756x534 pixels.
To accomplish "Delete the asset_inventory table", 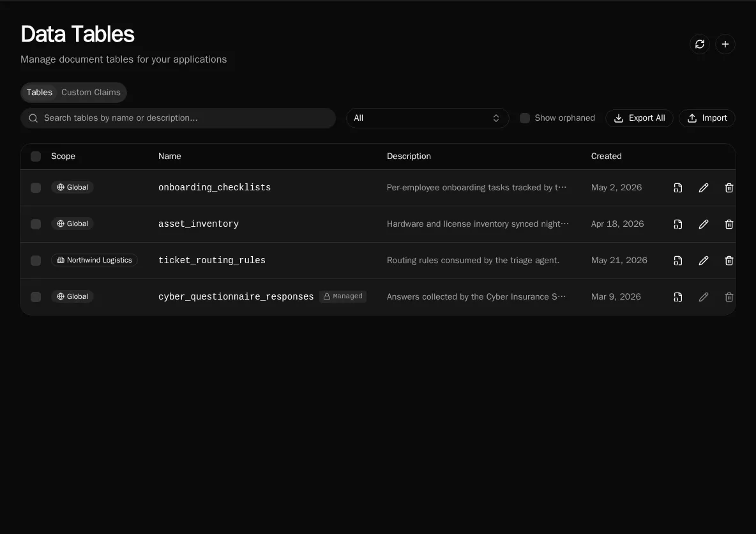I will point(729,224).
